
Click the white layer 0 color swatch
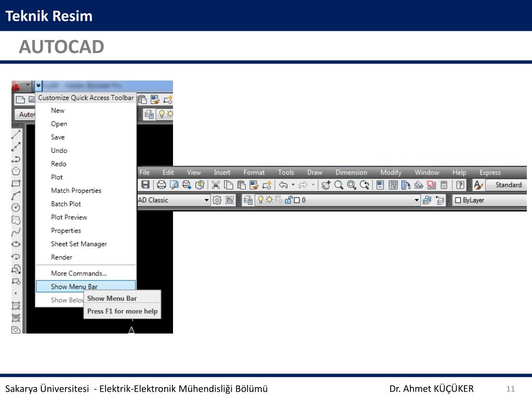tap(297, 200)
